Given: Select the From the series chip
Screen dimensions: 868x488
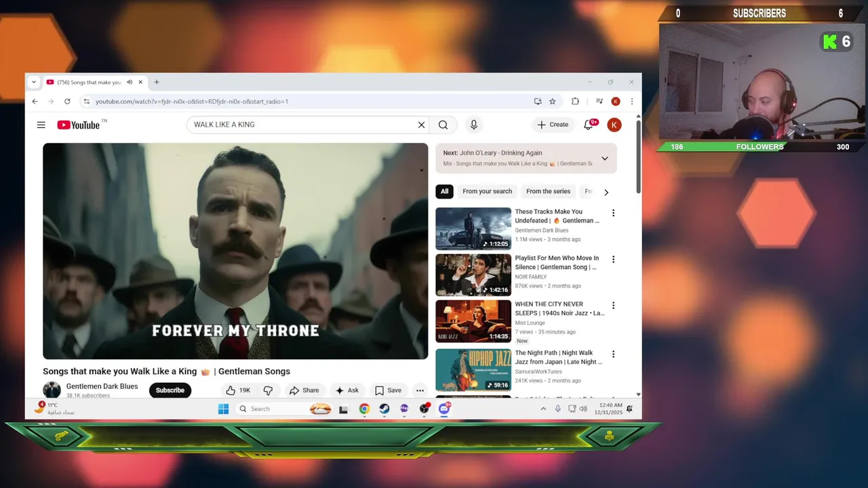Looking at the screenshot, I should click(x=548, y=192).
